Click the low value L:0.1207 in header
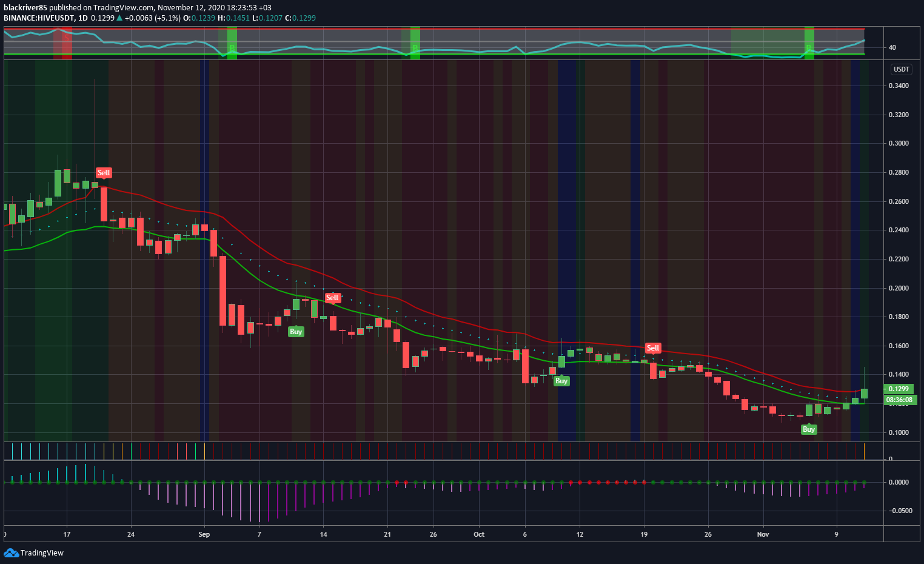This screenshot has height=564, width=924. click(x=267, y=18)
